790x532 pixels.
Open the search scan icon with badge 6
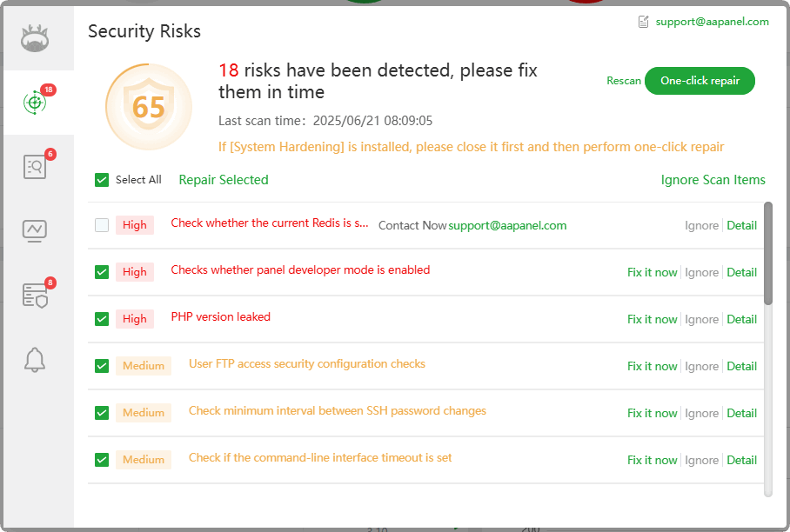click(x=35, y=167)
